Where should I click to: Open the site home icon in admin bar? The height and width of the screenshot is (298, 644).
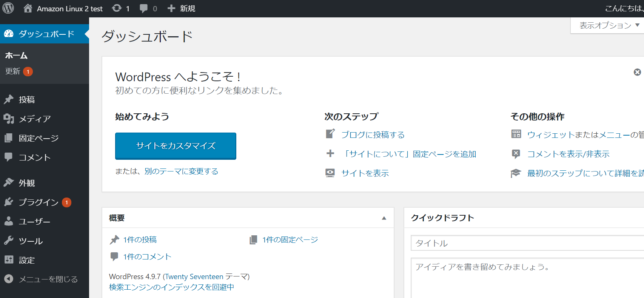coord(28,8)
